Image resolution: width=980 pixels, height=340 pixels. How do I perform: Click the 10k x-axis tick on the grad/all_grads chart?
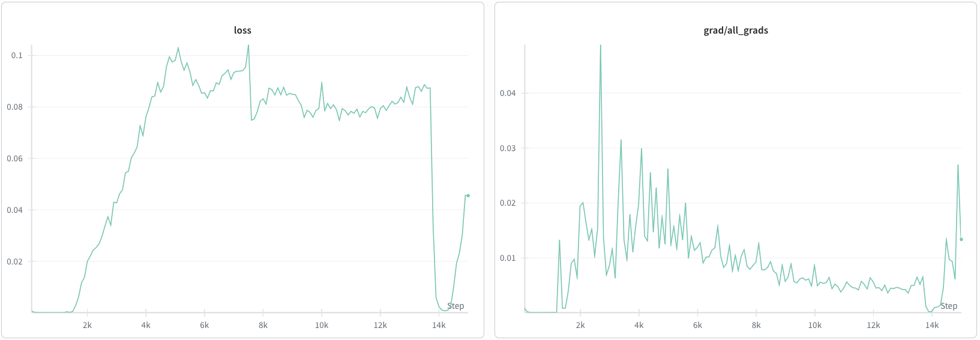click(814, 326)
